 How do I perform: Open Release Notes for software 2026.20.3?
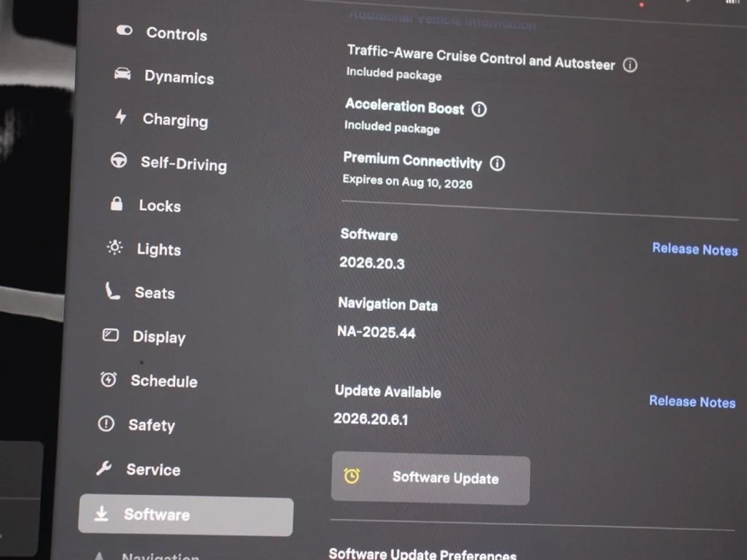pyautogui.click(x=695, y=249)
